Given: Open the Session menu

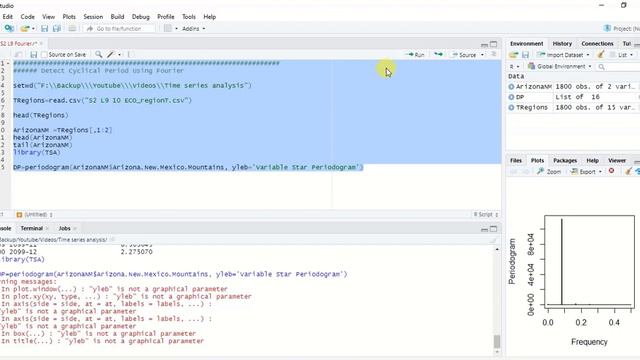Looking at the screenshot, I should (x=93, y=17).
